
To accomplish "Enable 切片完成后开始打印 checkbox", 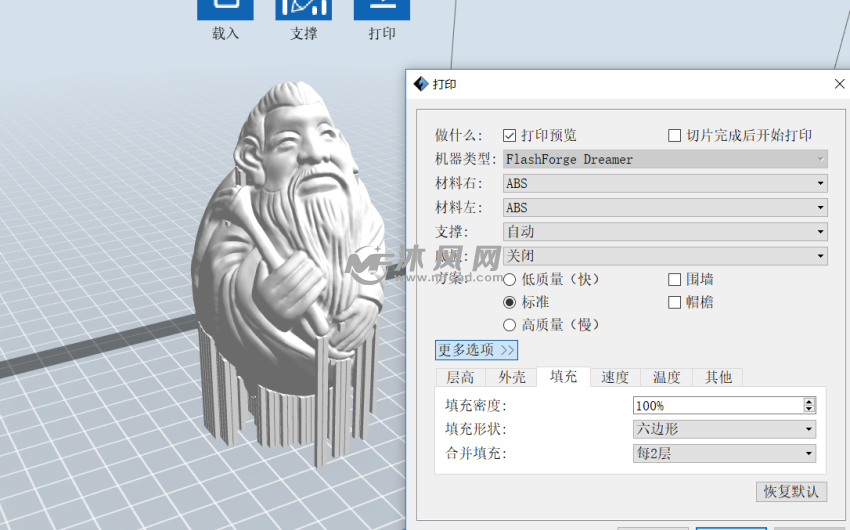I will (675, 135).
